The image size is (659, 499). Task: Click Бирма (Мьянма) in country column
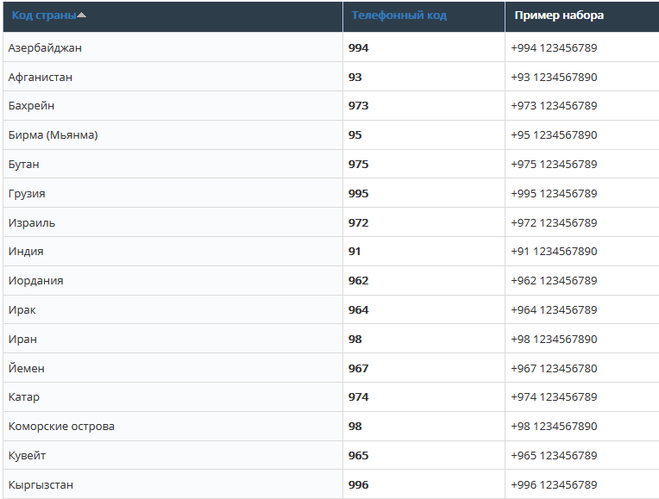53,135
